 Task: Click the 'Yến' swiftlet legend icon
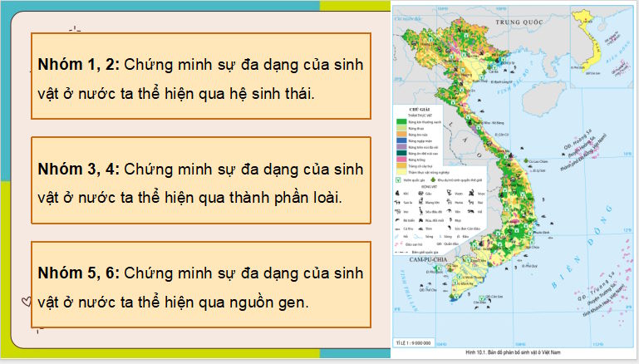point(449,211)
